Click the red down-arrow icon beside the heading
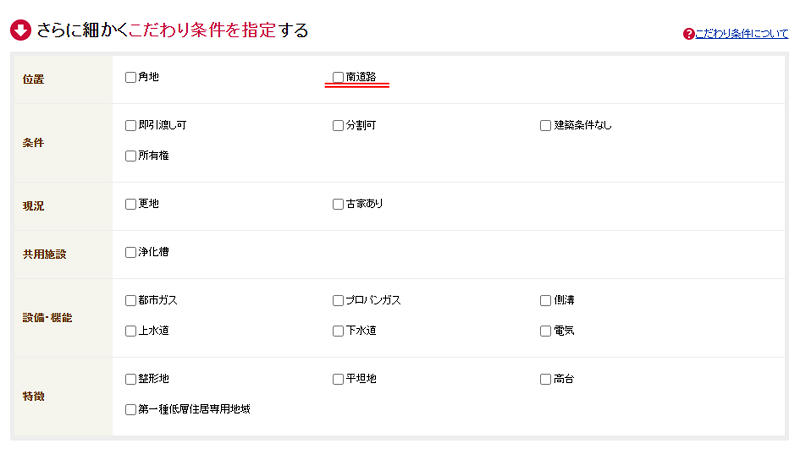 (x=20, y=30)
